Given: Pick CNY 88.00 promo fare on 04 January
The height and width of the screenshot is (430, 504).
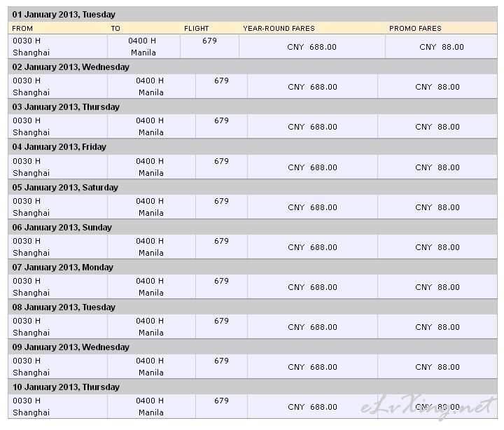Looking at the screenshot, I should pyautogui.click(x=437, y=167).
